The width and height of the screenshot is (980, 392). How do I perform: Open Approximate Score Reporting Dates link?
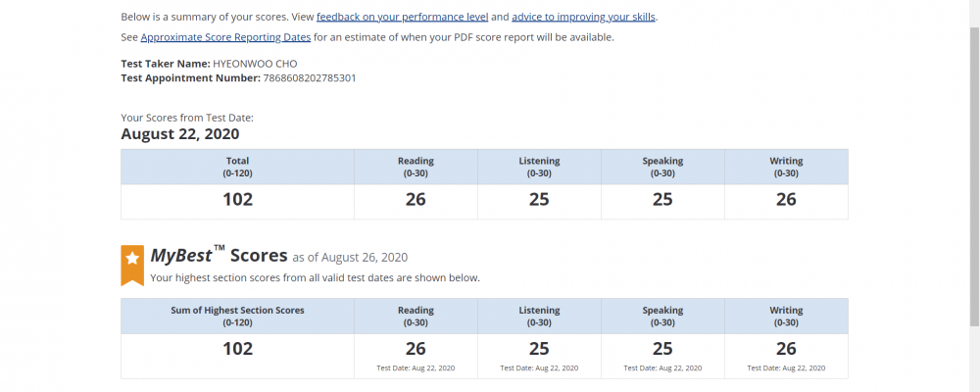point(225,37)
